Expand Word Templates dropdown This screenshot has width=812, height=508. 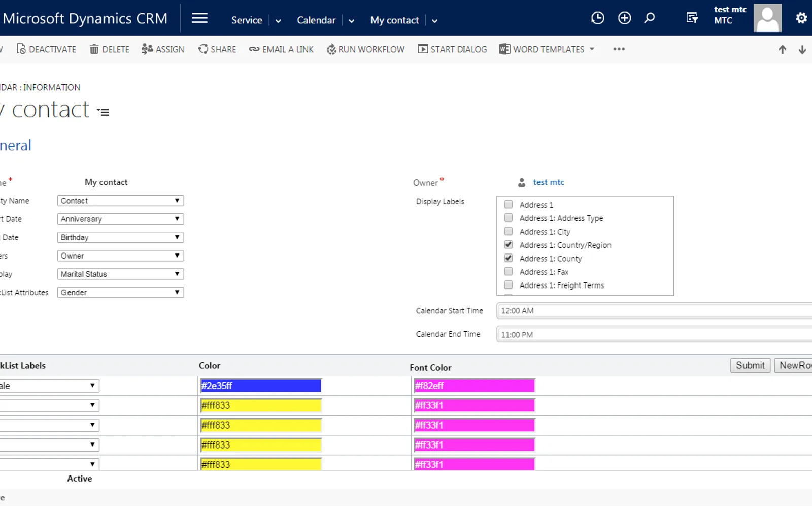tap(592, 49)
